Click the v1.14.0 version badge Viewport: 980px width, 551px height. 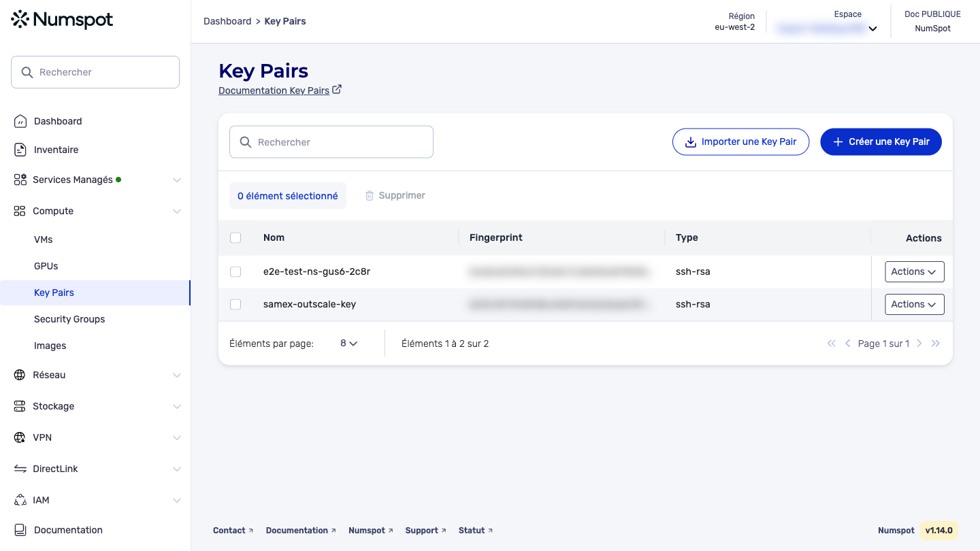tap(938, 531)
